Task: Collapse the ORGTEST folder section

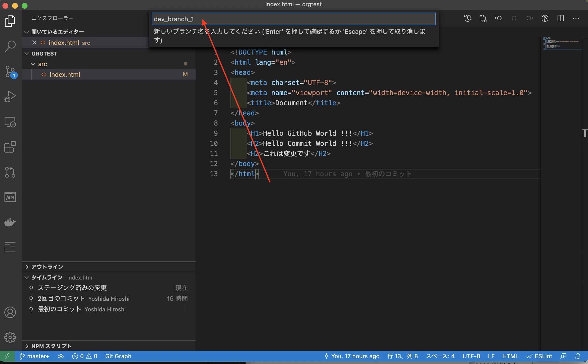Action: point(27,54)
